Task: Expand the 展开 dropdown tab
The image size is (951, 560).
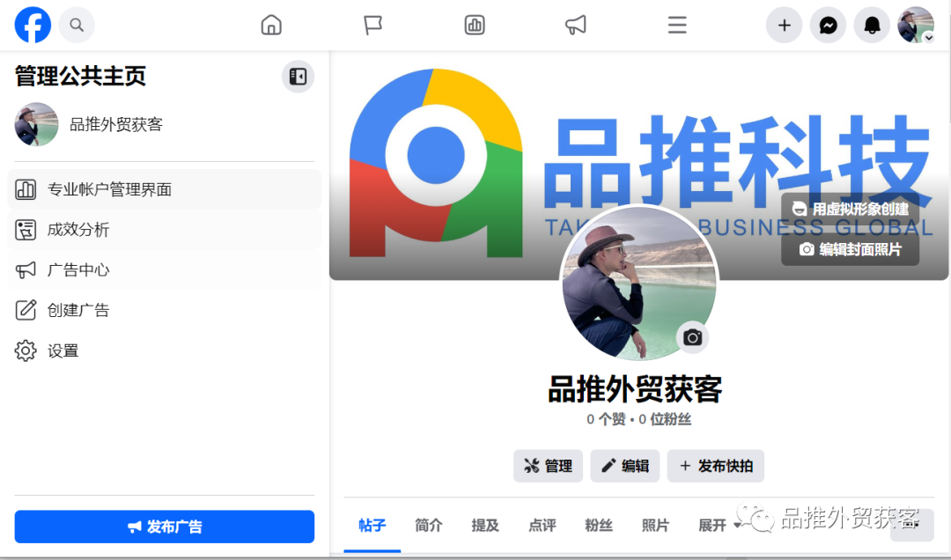Action: tap(720, 526)
